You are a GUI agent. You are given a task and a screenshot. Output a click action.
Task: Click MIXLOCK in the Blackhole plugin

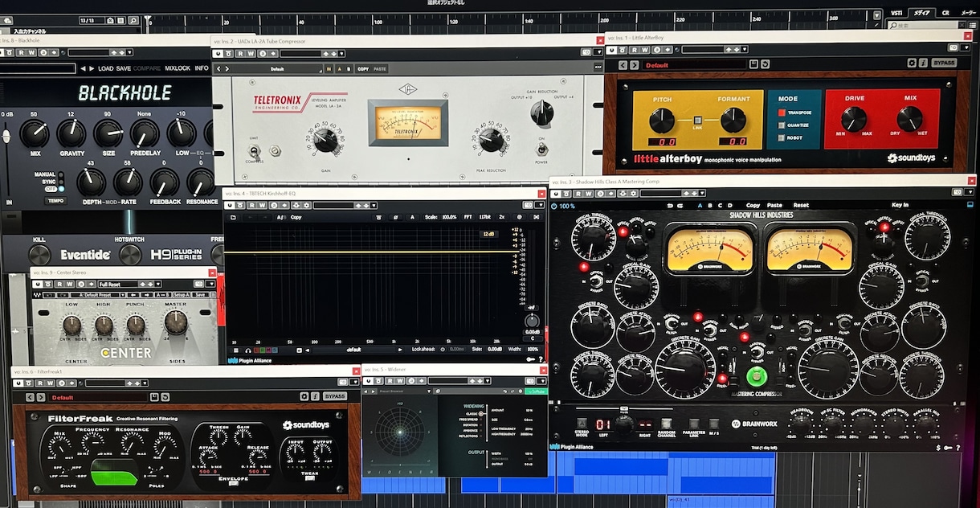[x=178, y=68]
